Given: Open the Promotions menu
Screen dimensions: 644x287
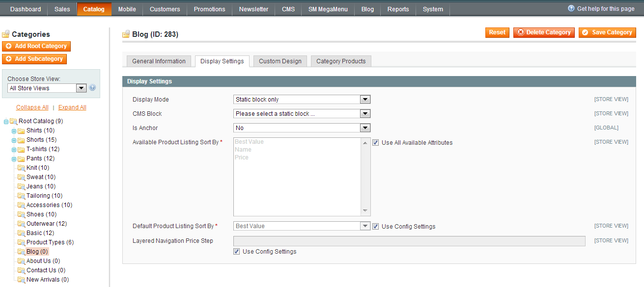Looking at the screenshot, I should click(x=209, y=9).
